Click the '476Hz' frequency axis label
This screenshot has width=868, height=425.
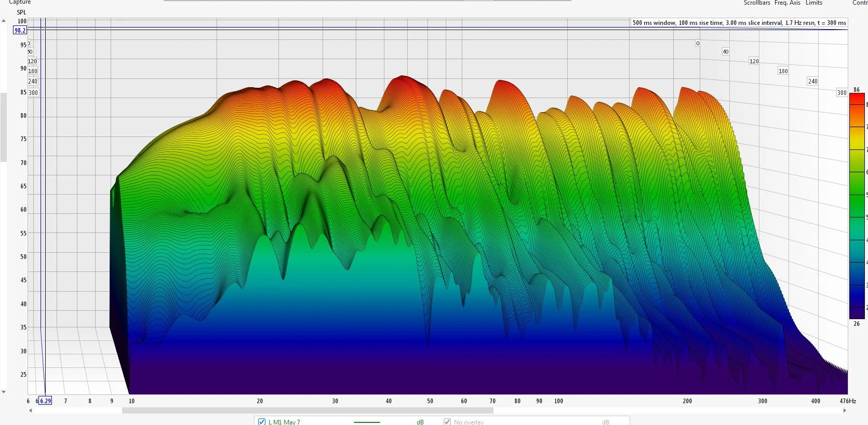(848, 401)
